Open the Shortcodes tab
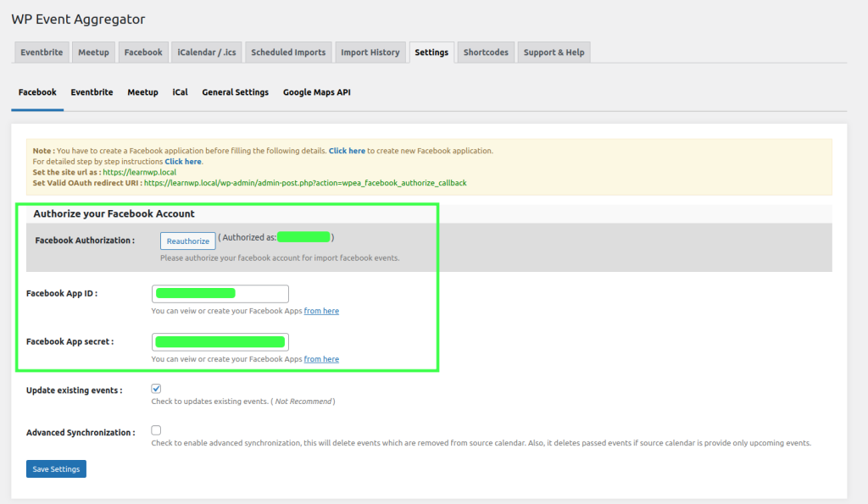 (486, 53)
